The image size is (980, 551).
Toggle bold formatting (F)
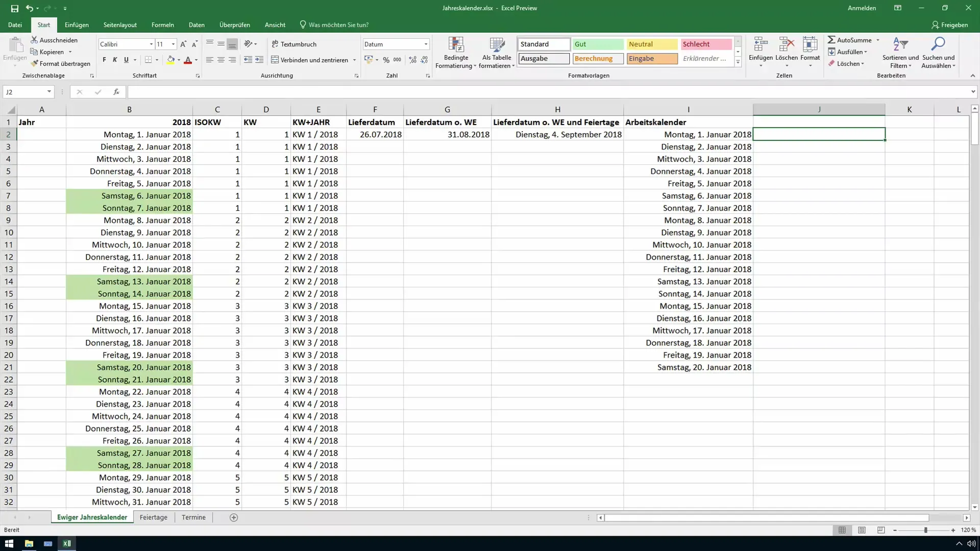point(104,60)
